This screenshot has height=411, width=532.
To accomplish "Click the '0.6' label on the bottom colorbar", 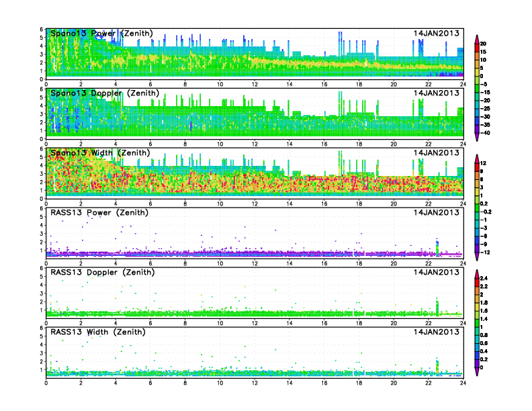I will pyautogui.click(x=484, y=343).
